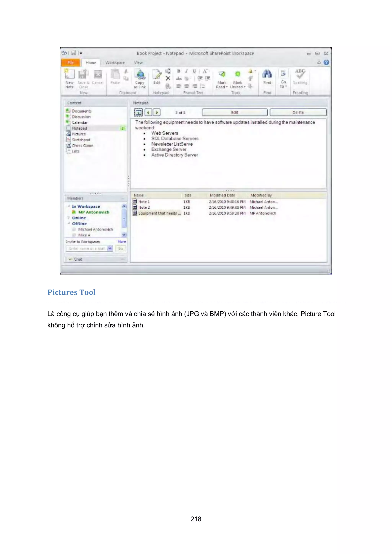
Task: Open the help question mark icon
Action: coord(326,63)
